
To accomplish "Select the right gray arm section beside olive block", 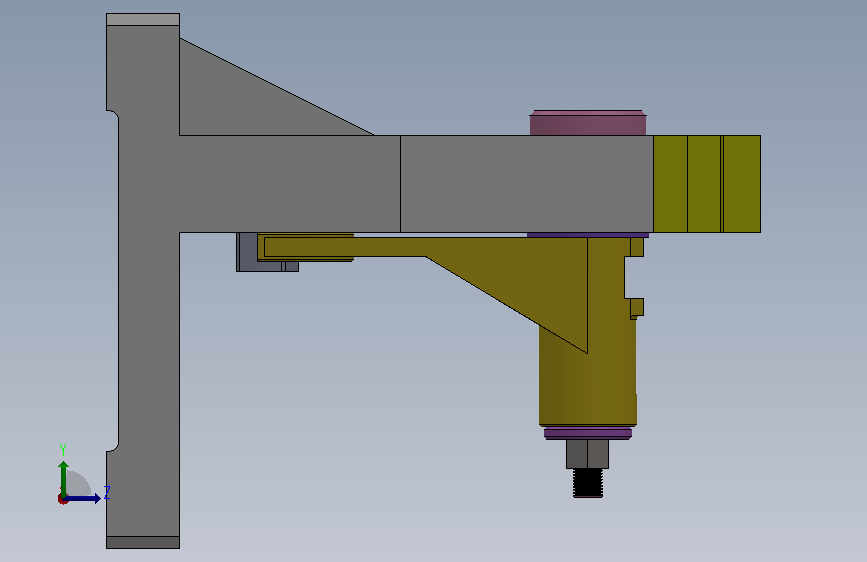I will (x=526, y=184).
